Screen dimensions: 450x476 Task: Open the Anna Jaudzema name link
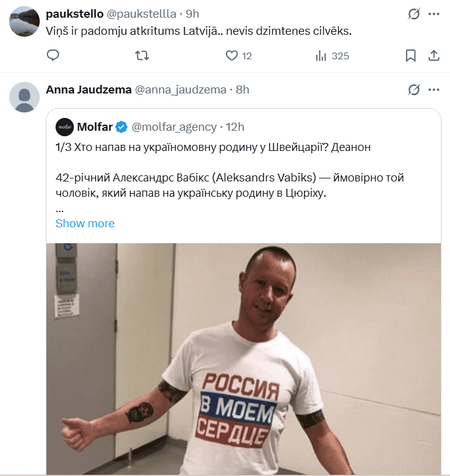[x=89, y=90]
